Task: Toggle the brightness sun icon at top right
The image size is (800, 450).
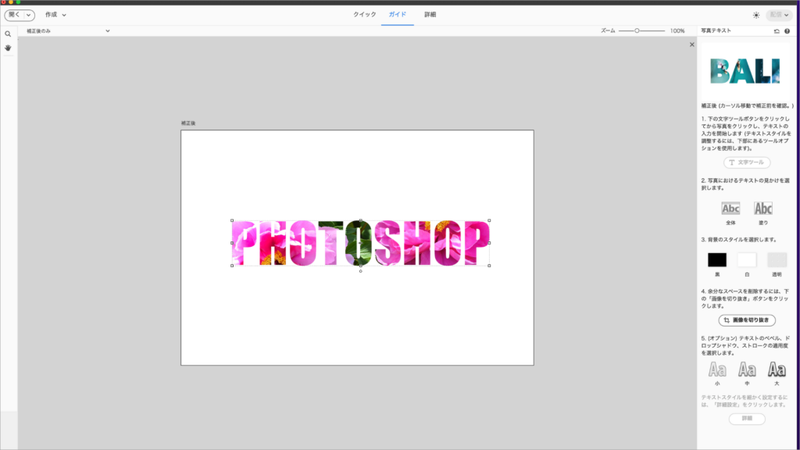Action: [x=756, y=15]
